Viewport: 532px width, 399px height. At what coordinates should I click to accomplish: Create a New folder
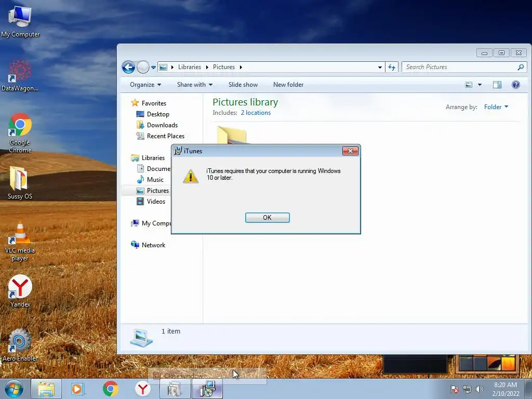tap(288, 85)
